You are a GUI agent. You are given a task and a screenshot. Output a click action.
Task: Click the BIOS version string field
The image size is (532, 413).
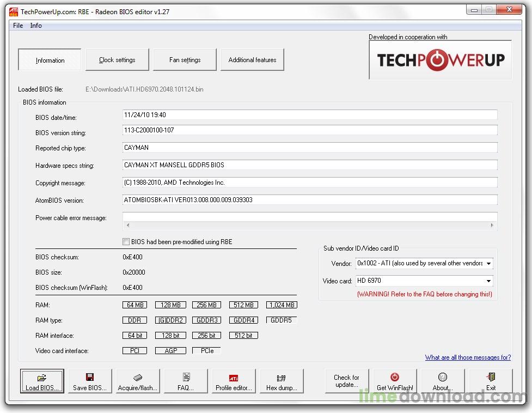[310, 130]
